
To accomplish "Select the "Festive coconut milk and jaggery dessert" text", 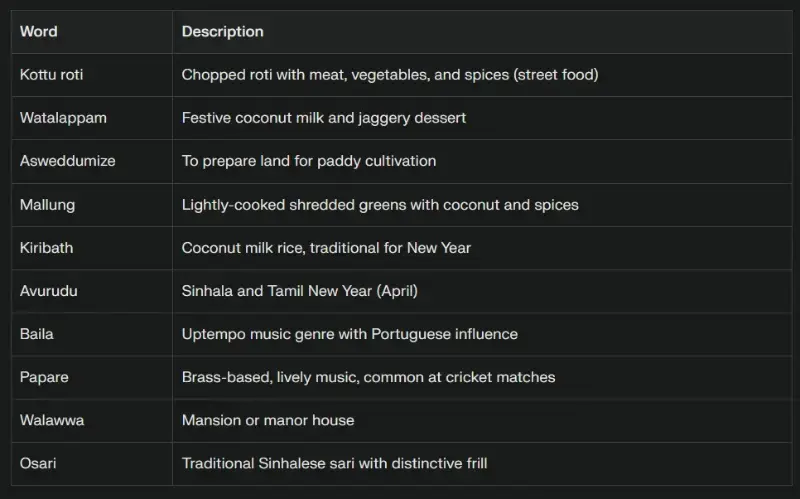I will pos(324,118).
